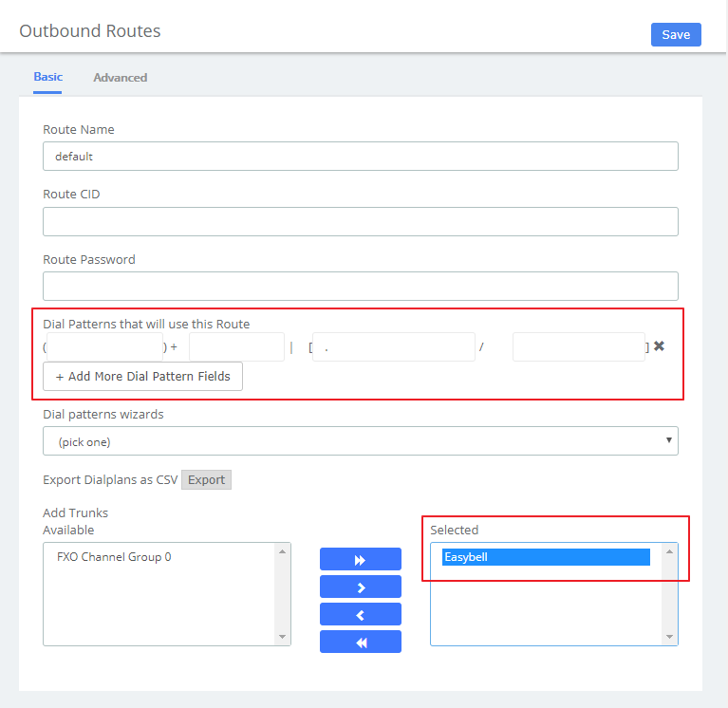Click the Save button
The image size is (728, 708).
[675, 34]
